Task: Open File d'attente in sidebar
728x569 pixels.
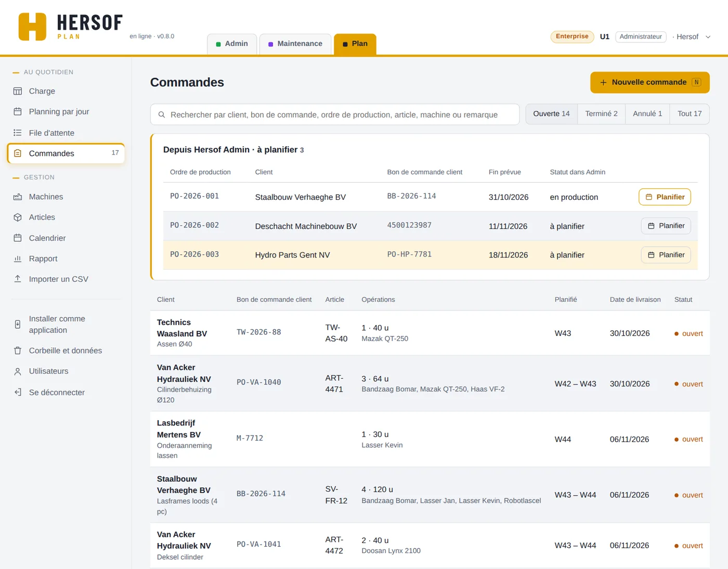Action: click(x=66, y=133)
